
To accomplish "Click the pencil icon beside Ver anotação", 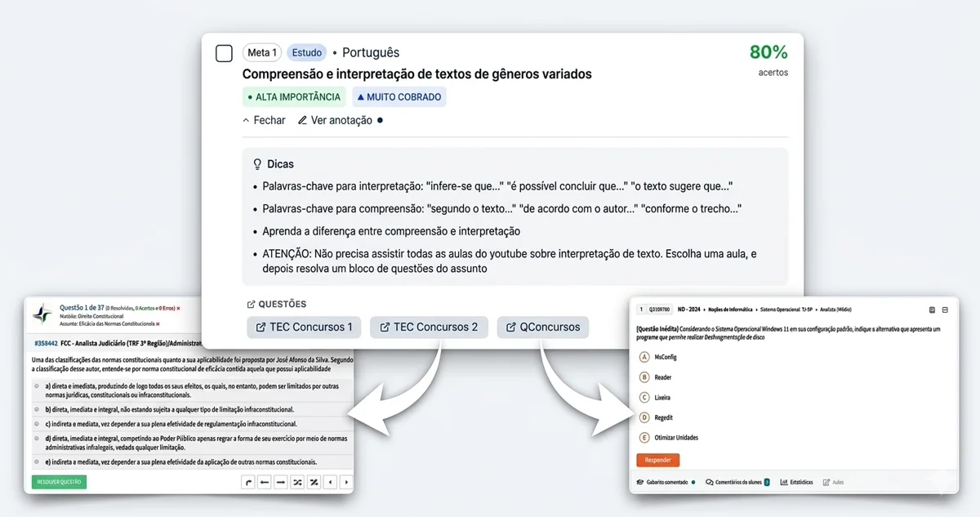I will pyautogui.click(x=304, y=119).
